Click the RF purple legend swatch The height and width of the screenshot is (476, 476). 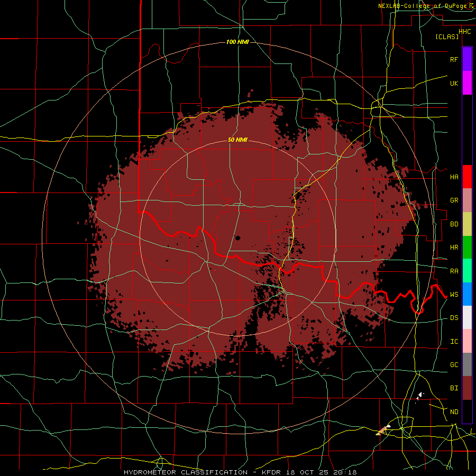pos(467,59)
